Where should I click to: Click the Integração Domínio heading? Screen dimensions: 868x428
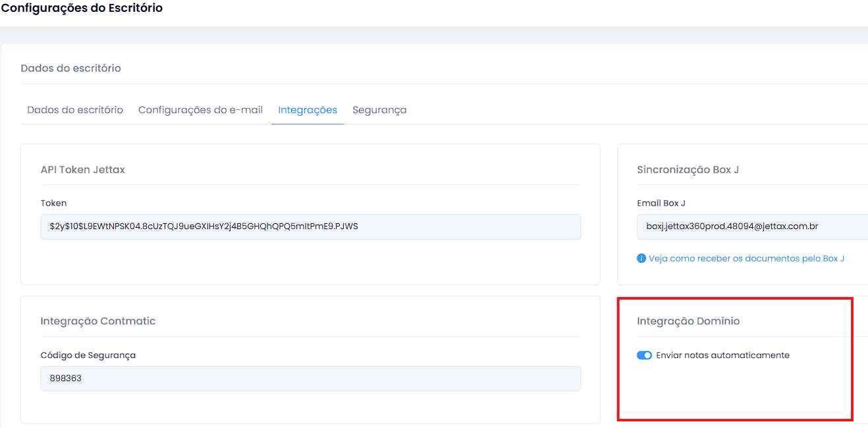[x=688, y=321]
